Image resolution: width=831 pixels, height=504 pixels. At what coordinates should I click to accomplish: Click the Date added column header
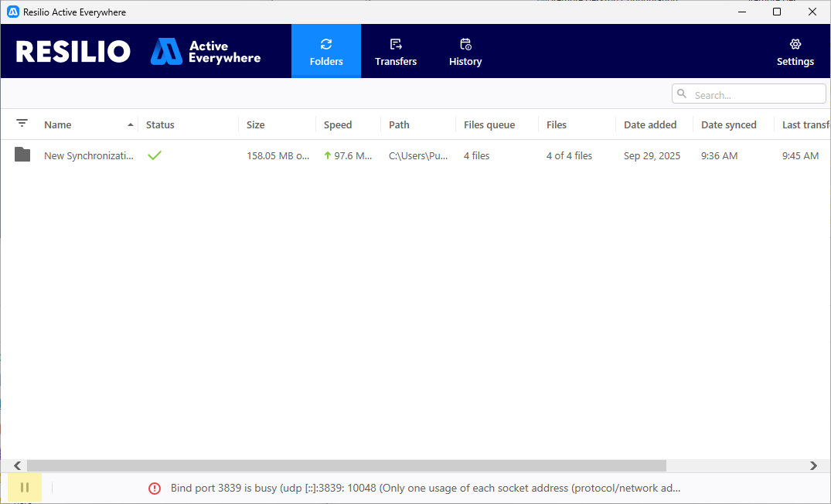coord(650,125)
